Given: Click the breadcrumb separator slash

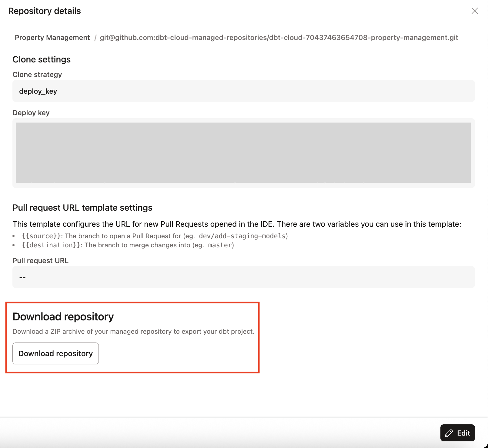Looking at the screenshot, I should pyautogui.click(x=95, y=38).
